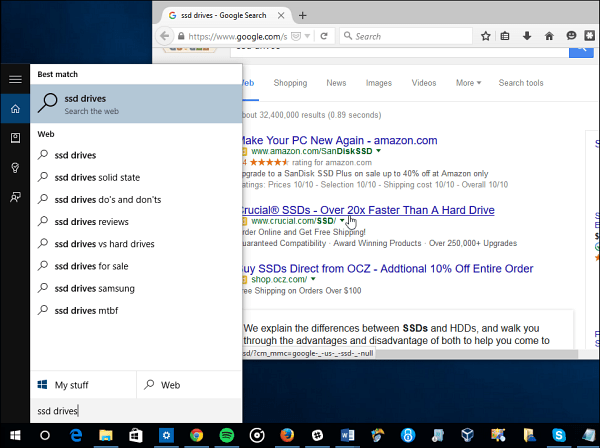This screenshot has width=600, height=448.
Task: Expand crucial.com result URL arrow
Action: 342,220
